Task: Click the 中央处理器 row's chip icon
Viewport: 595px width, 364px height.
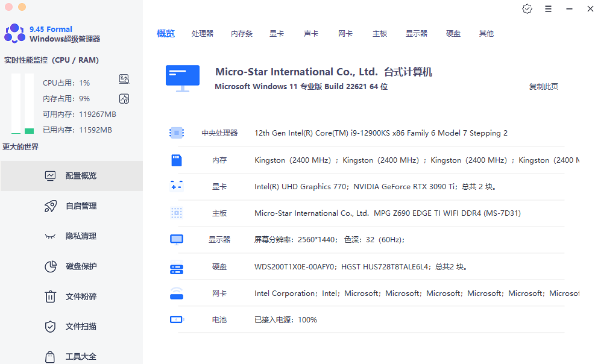Action: (x=176, y=133)
